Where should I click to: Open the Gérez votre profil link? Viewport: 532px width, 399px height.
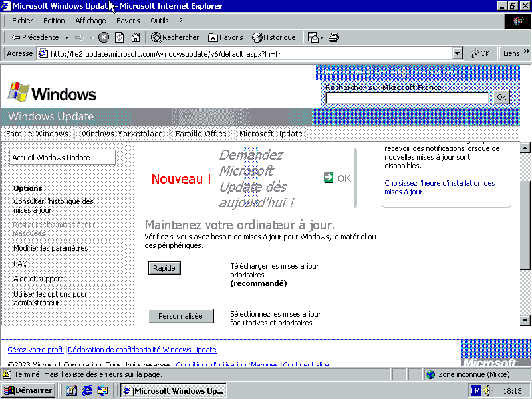coord(35,350)
